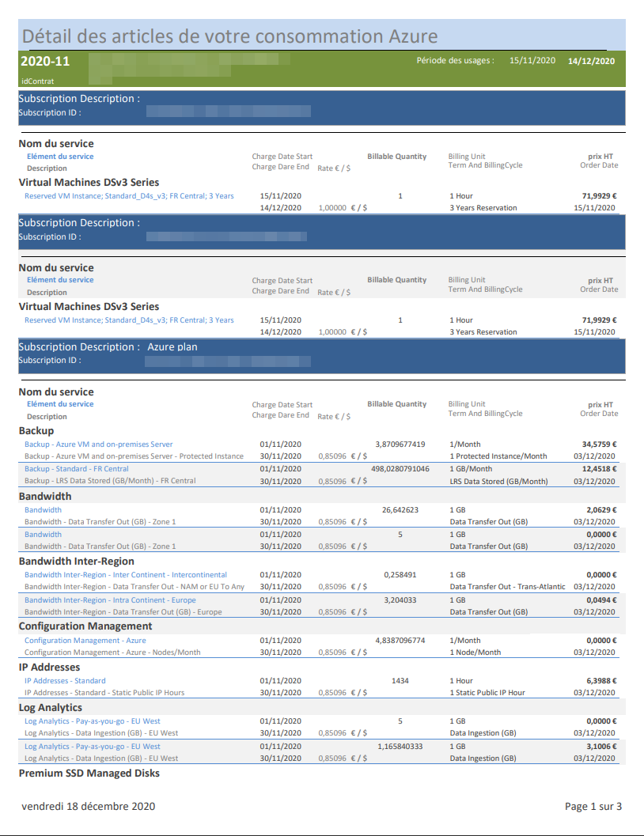Select the date 'vendredi 18 décembre 2020'

tap(89, 806)
